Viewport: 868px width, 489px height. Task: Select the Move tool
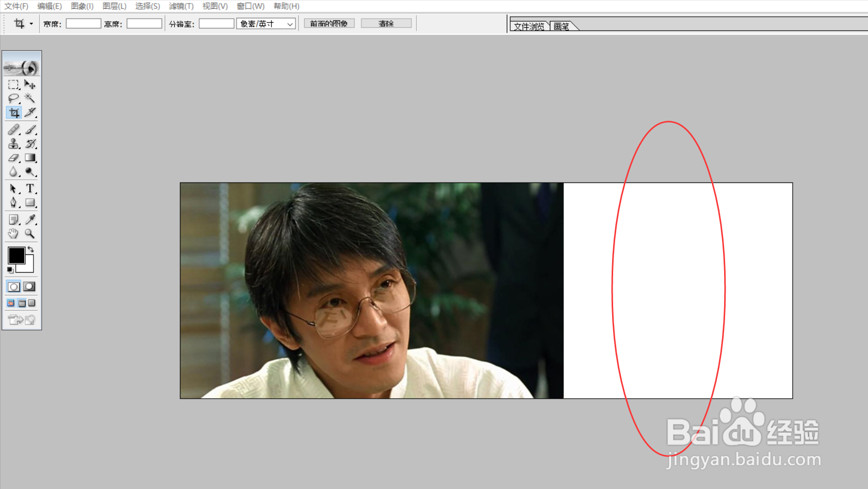pyautogui.click(x=30, y=85)
